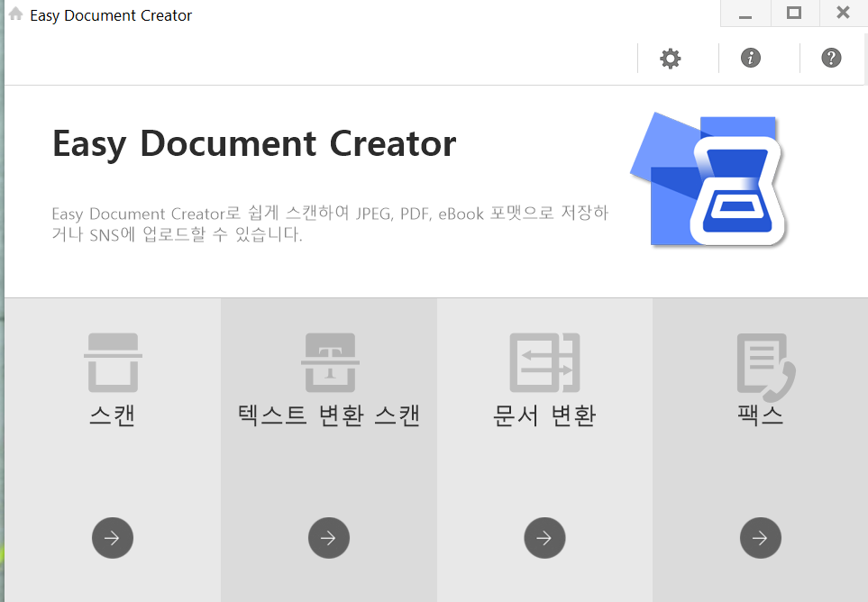Maximize the Easy Document Creator window
This screenshot has height=602, width=868.
tap(794, 14)
